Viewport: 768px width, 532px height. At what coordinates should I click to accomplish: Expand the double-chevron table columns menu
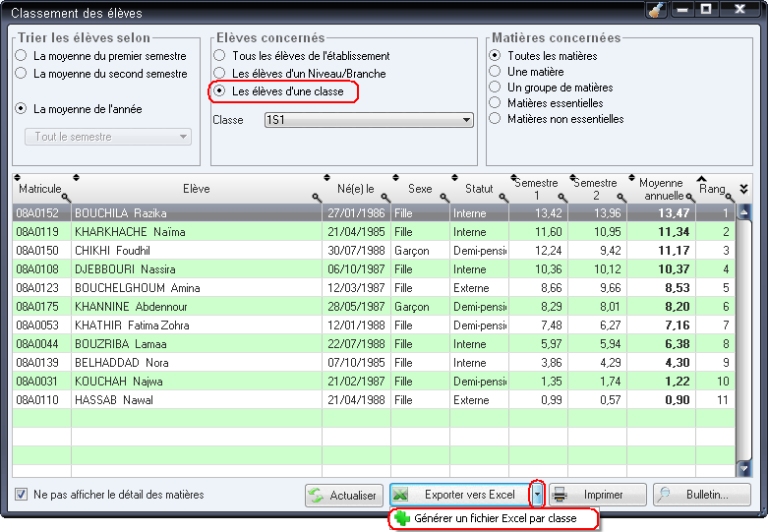tap(744, 189)
